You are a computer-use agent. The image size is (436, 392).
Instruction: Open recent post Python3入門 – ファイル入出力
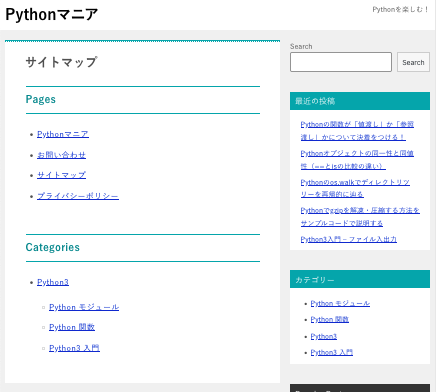349,239
